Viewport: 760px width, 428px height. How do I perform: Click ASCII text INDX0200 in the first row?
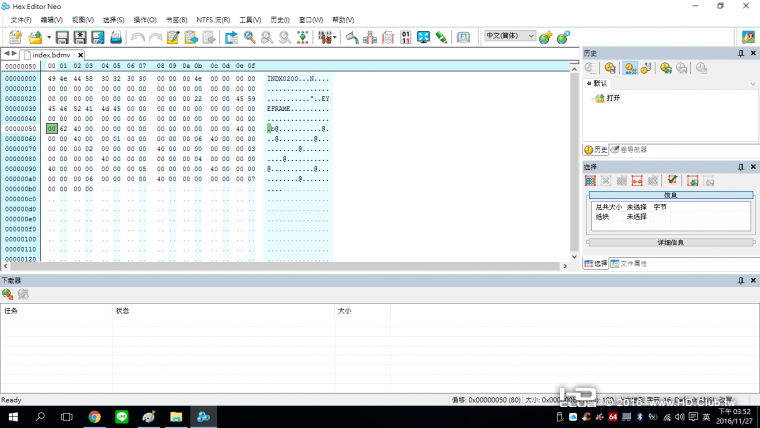click(283, 79)
